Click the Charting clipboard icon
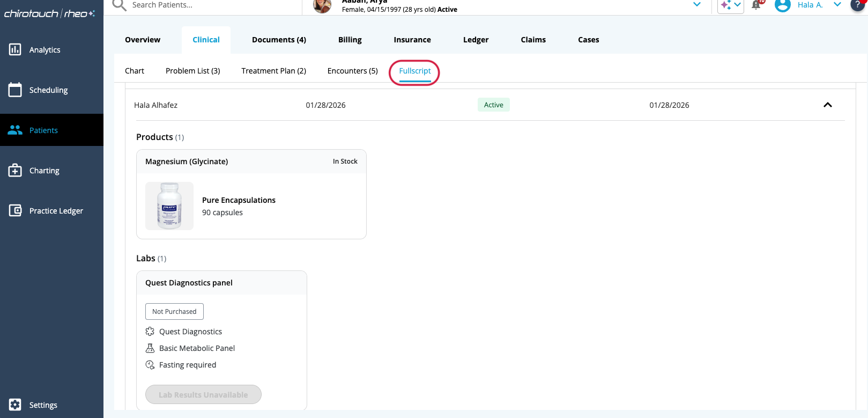Image resolution: width=868 pixels, height=418 pixels. [15, 171]
